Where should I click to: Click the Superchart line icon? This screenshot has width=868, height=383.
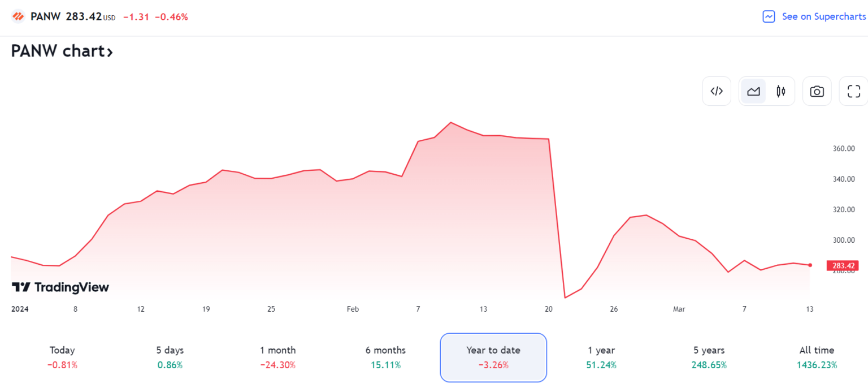[768, 16]
